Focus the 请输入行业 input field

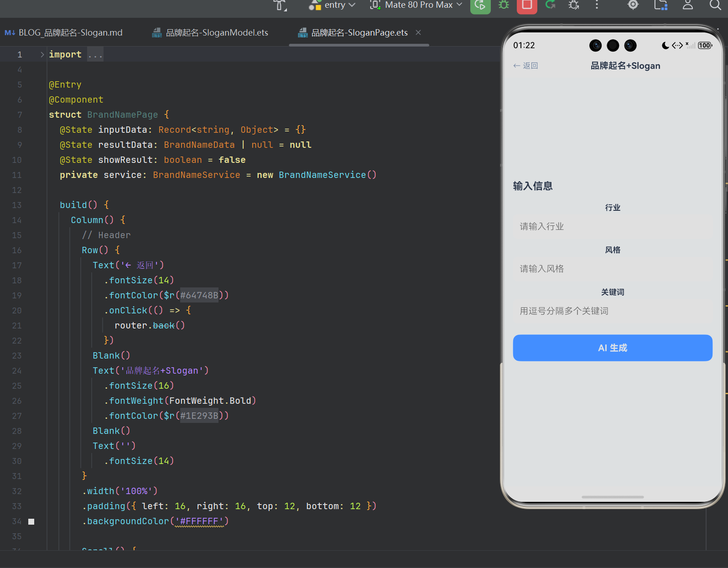[x=613, y=227]
